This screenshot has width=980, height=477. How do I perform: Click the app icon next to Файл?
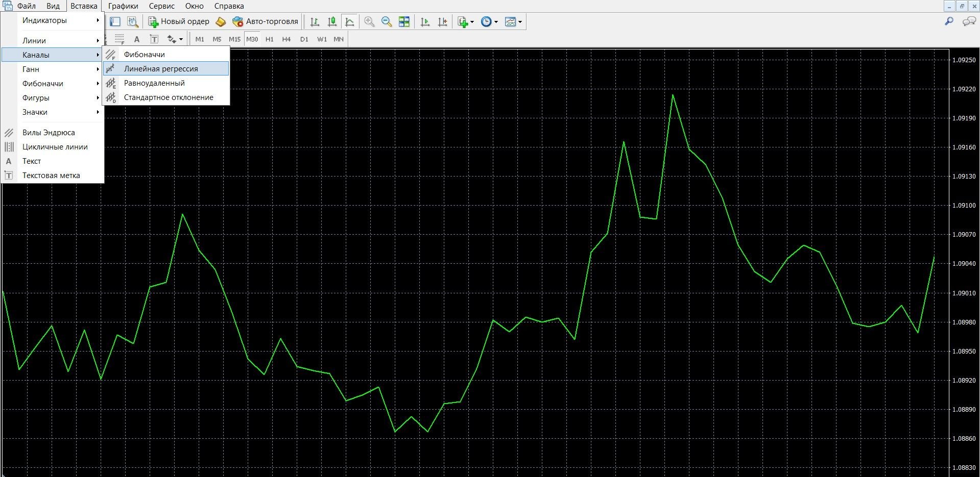[x=7, y=6]
